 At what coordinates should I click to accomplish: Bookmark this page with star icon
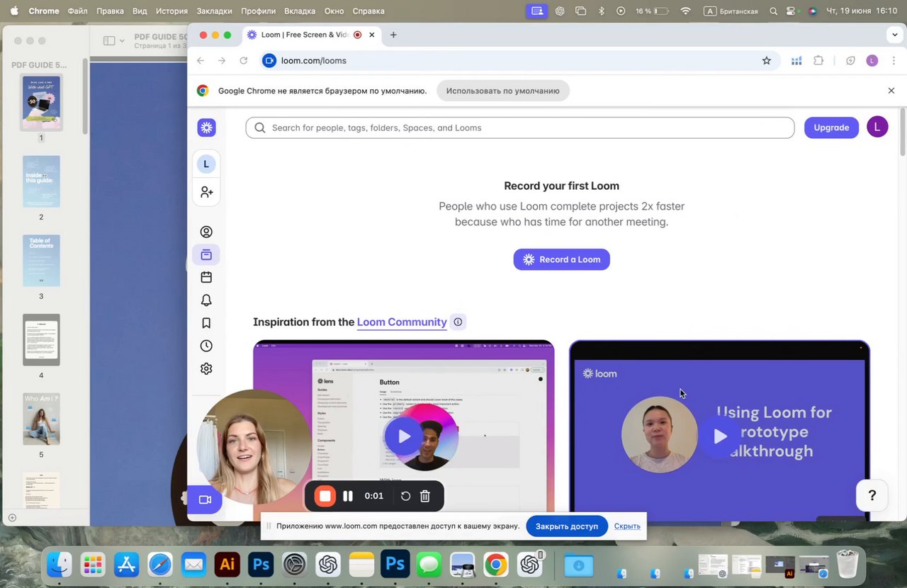click(766, 61)
